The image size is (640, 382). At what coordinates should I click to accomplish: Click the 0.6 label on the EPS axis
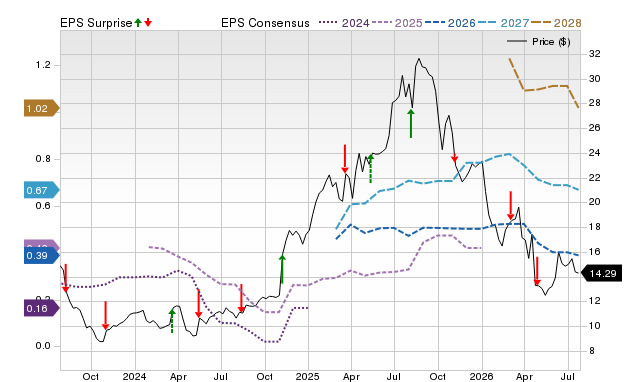[43, 206]
